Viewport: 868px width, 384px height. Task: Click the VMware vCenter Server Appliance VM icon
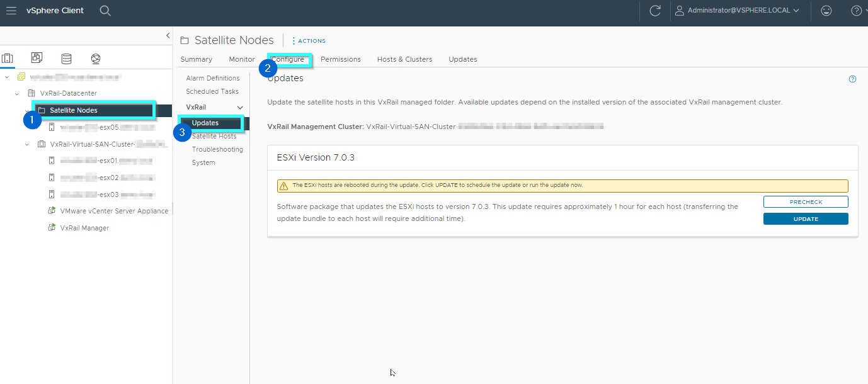click(x=52, y=211)
